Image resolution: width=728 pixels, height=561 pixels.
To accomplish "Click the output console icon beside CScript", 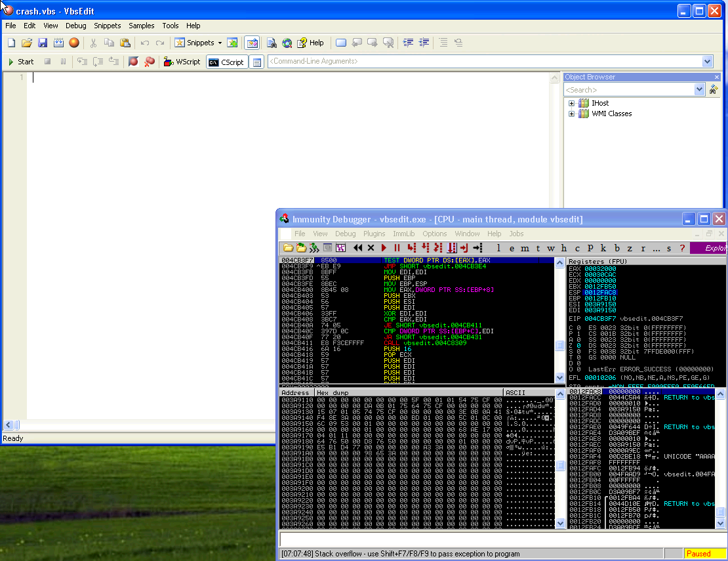I will [256, 62].
